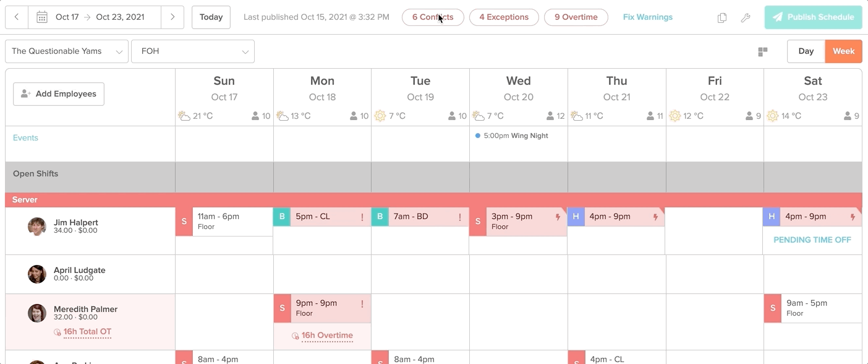Toggle the 4 Exceptions filter
Viewport: 868px width, 364px height.
click(x=504, y=17)
